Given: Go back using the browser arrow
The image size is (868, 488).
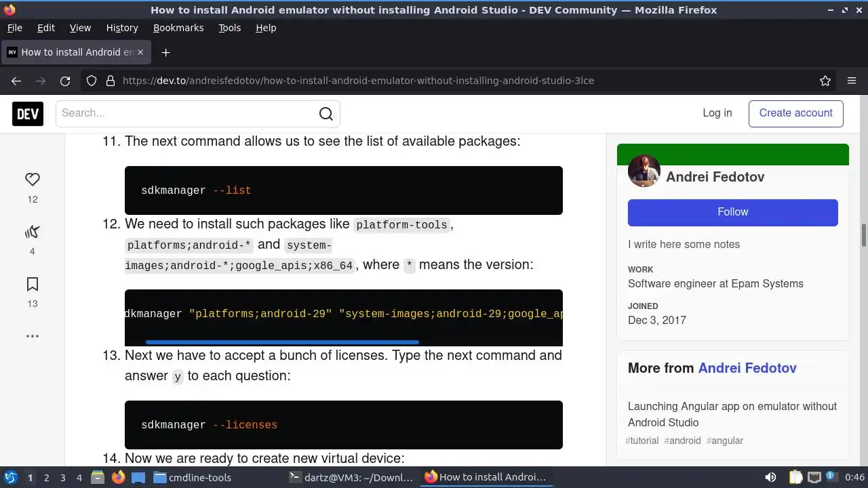Looking at the screenshot, I should coord(16,81).
